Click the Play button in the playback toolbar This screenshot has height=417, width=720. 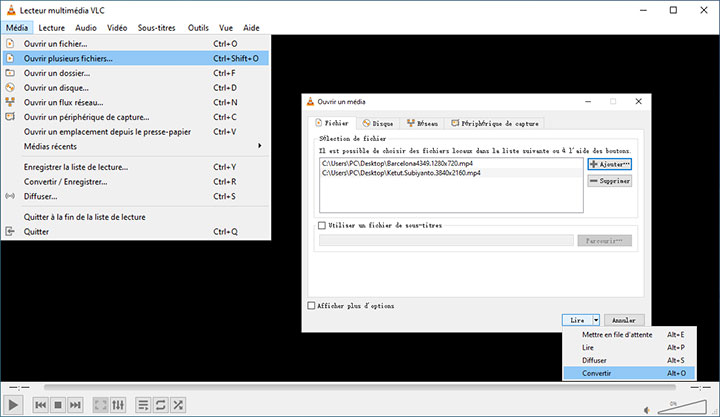[x=13, y=405]
